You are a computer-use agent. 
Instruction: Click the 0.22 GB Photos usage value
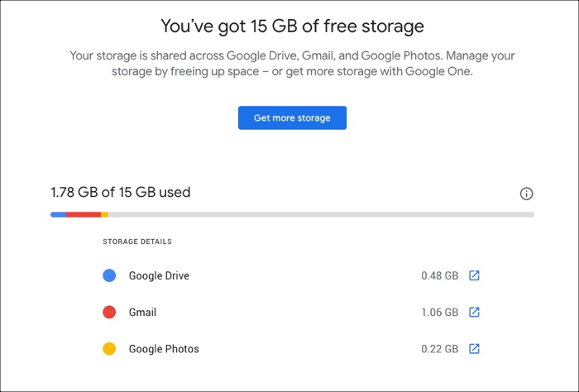pyautogui.click(x=439, y=349)
